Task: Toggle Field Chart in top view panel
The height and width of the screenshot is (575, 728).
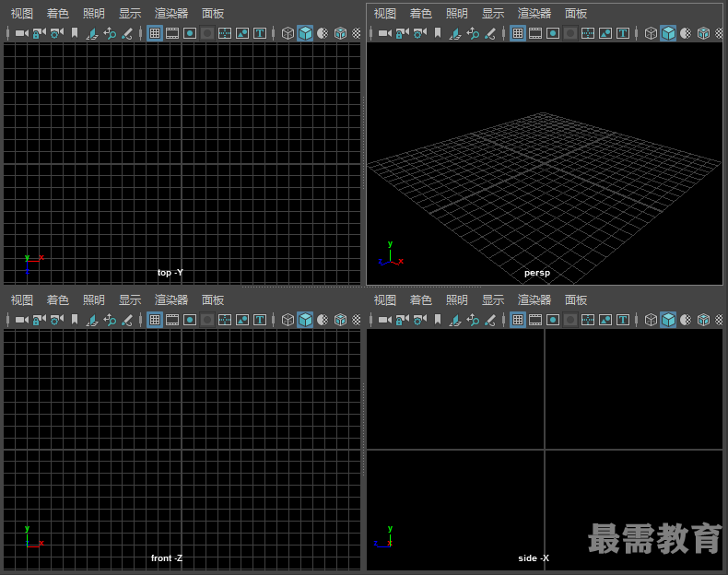Action: coord(225,33)
